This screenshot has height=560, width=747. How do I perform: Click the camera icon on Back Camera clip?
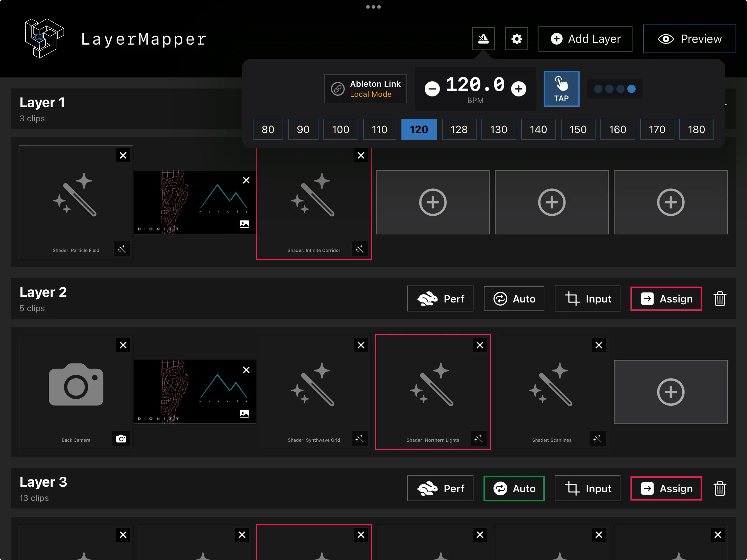click(x=121, y=439)
